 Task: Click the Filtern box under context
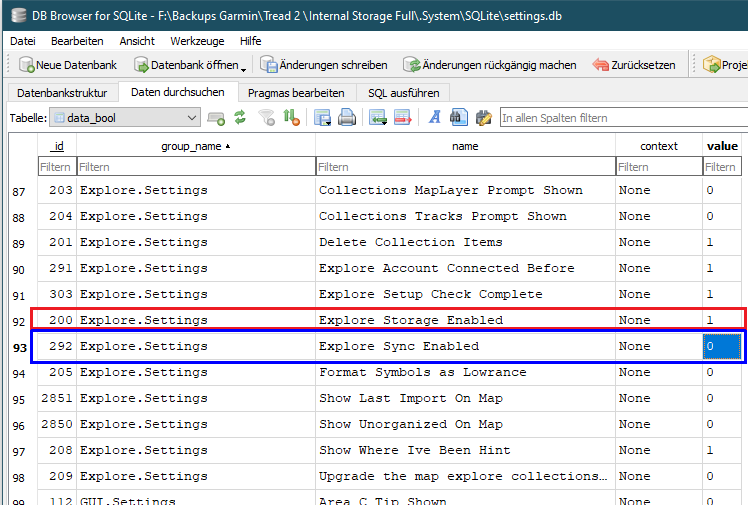pos(659,167)
